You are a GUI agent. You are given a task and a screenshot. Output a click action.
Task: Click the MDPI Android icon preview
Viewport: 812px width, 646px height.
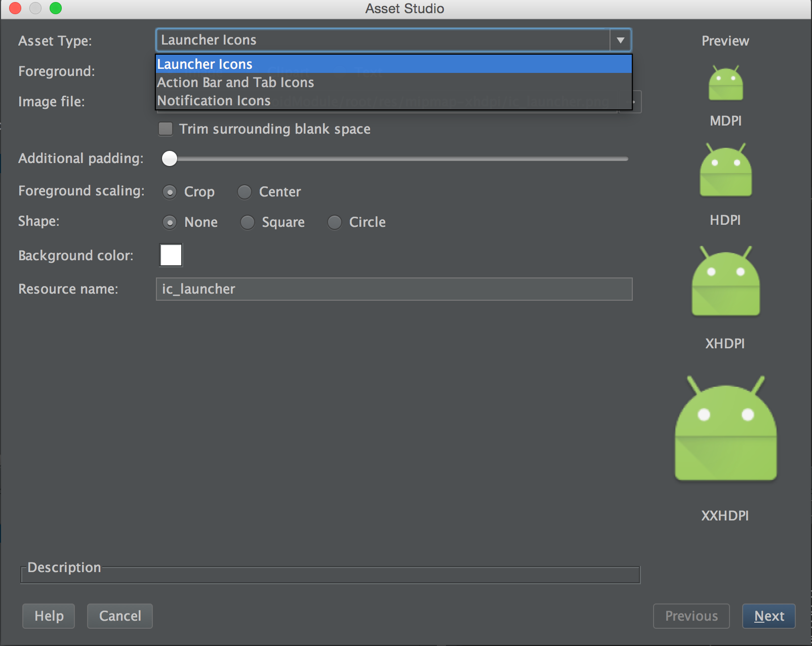coord(725,83)
